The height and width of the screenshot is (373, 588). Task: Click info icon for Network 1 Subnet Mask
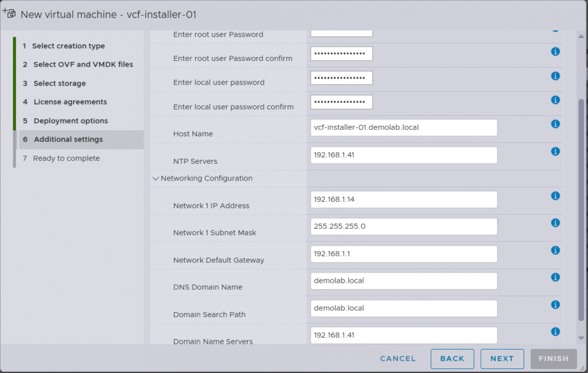coord(555,223)
